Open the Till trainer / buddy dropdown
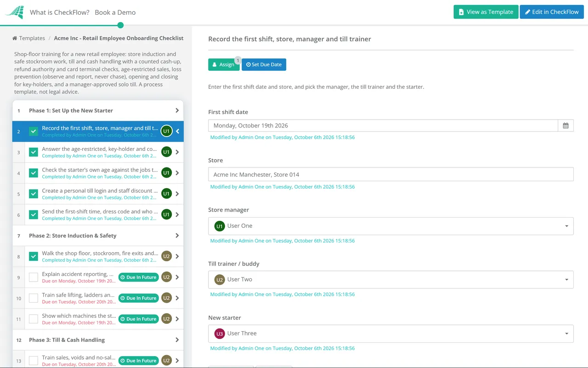 point(391,280)
